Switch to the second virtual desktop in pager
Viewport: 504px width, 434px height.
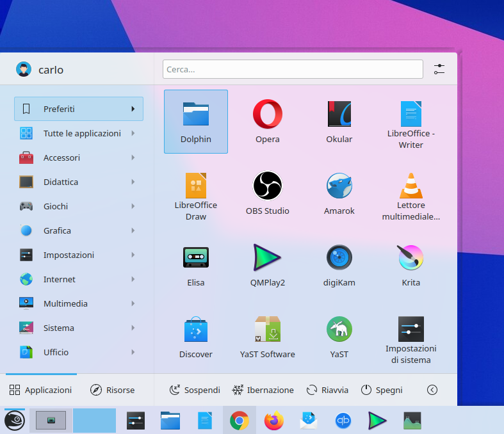point(95,420)
